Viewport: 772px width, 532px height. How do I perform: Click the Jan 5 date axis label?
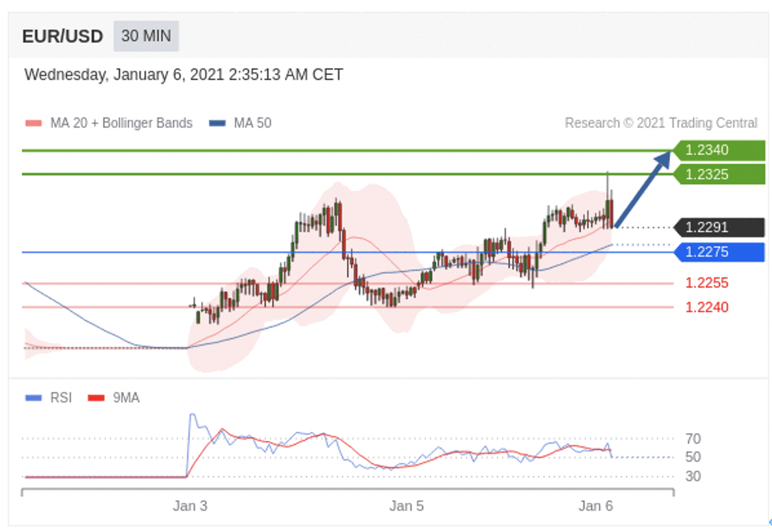coord(406,506)
